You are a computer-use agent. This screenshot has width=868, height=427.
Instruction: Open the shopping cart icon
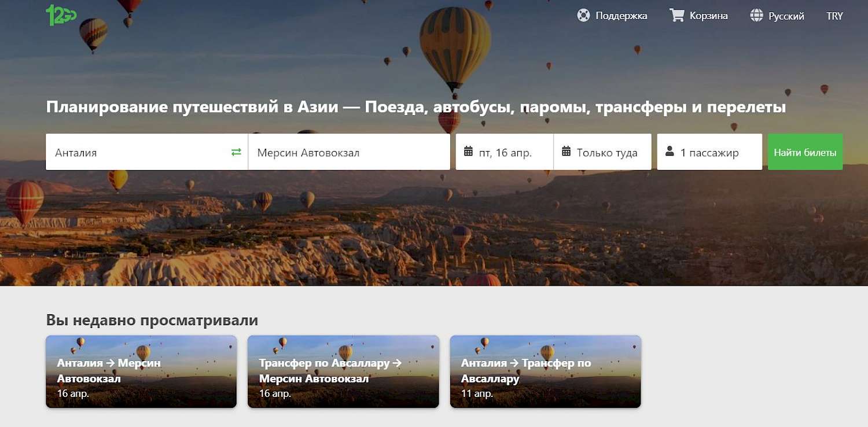coord(676,15)
